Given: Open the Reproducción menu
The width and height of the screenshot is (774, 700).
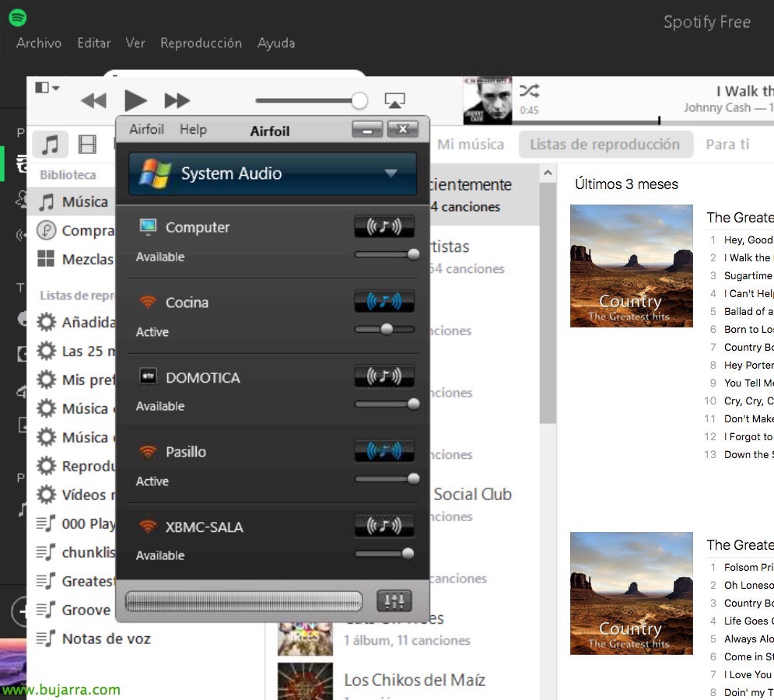Looking at the screenshot, I should pos(201,43).
